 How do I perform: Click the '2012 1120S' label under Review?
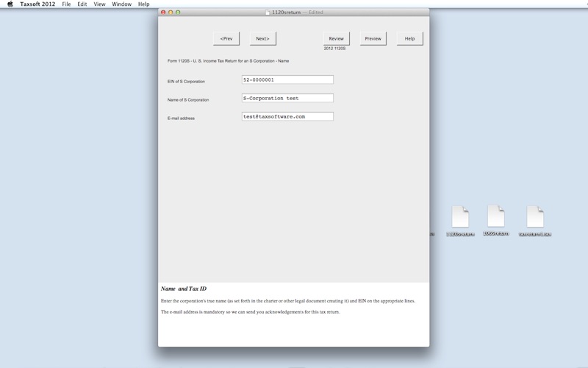point(334,49)
